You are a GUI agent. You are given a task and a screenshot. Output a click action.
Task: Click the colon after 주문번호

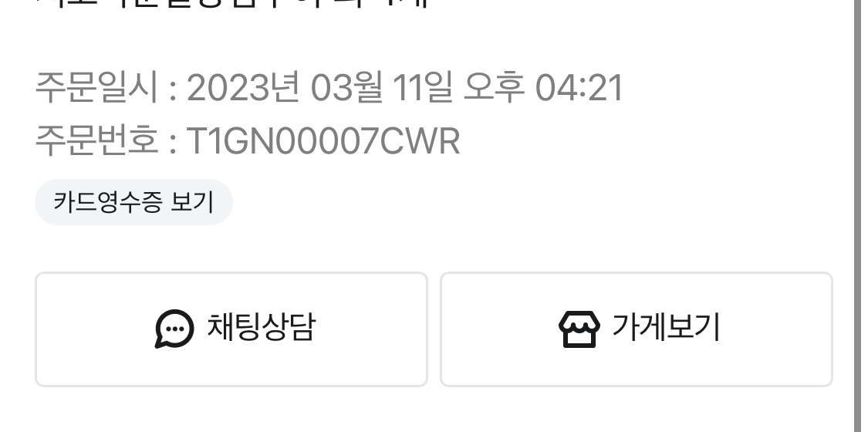click(x=173, y=143)
